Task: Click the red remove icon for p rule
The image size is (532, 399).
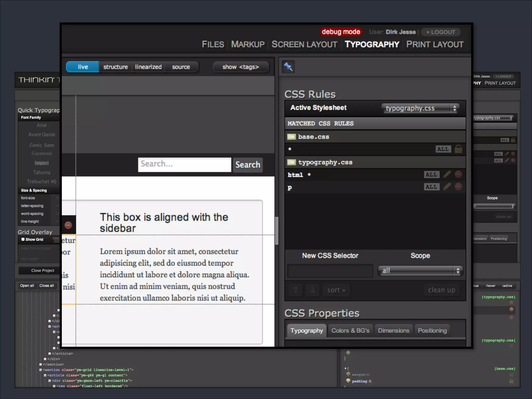Action: (x=458, y=187)
